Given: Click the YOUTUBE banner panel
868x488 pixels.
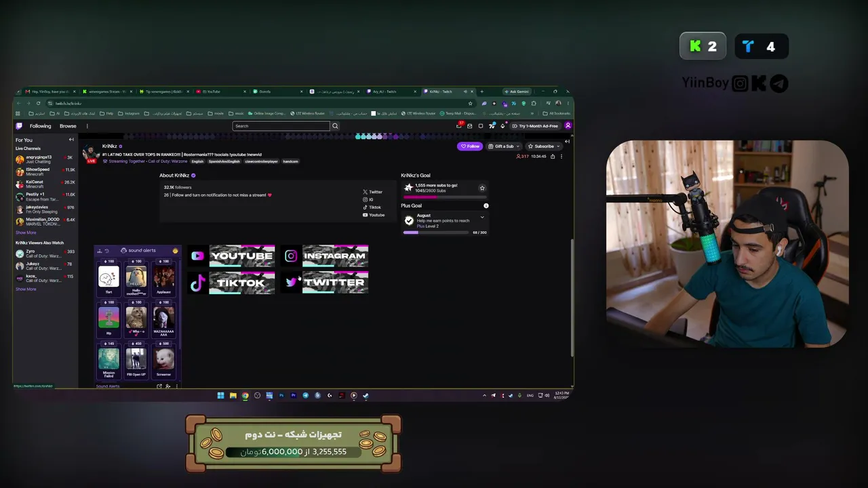Looking at the screenshot, I should (232, 256).
